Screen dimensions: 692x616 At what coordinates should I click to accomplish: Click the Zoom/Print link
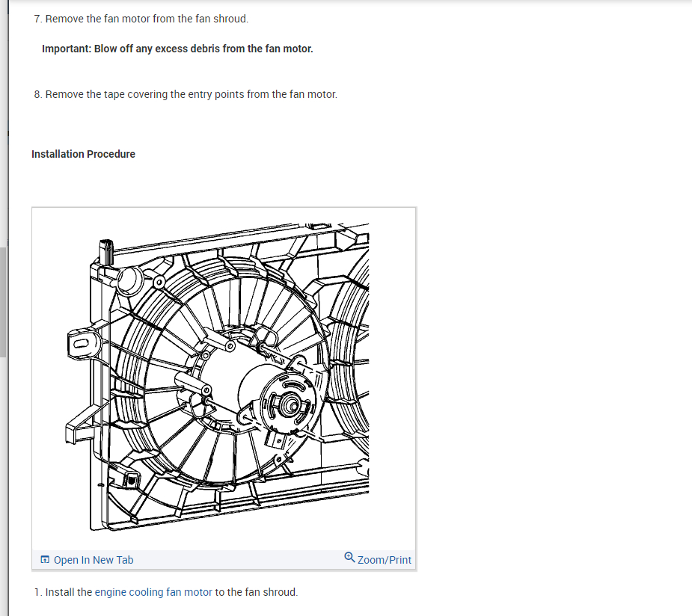(x=383, y=559)
